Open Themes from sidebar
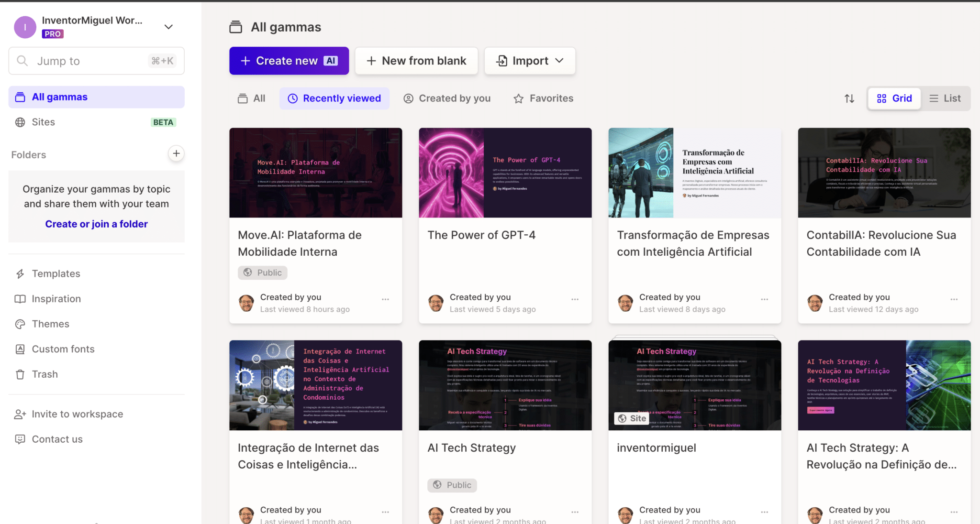The height and width of the screenshot is (524, 980). (x=50, y=324)
